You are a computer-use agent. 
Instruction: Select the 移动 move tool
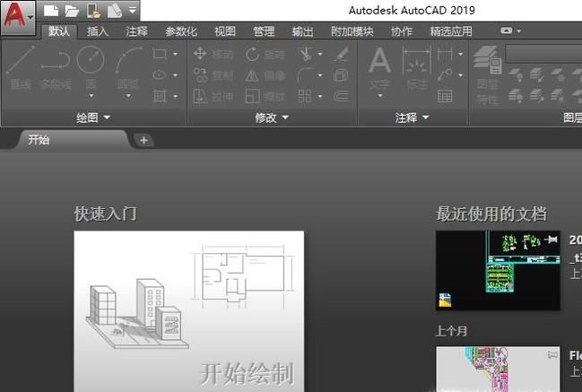click(x=213, y=54)
